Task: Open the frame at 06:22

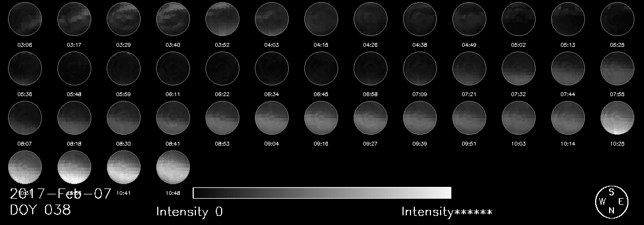Action: pyautogui.click(x=222, y=68)
